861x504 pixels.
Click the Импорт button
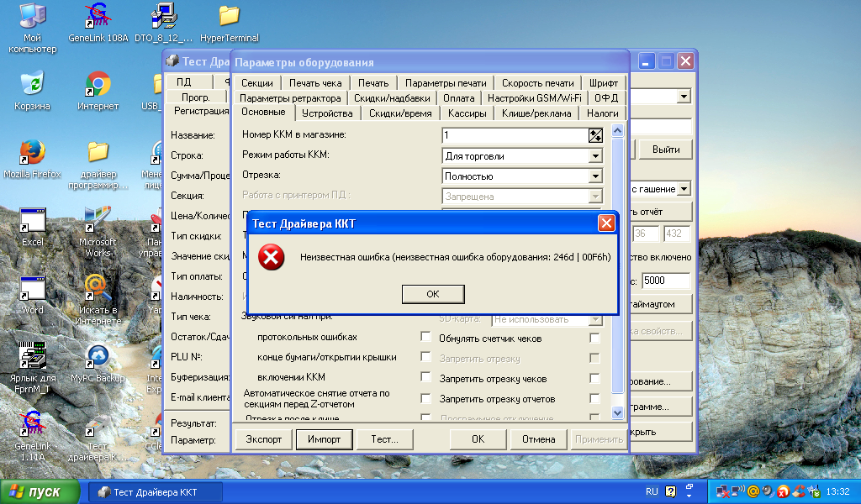click(x=324, y=439)
